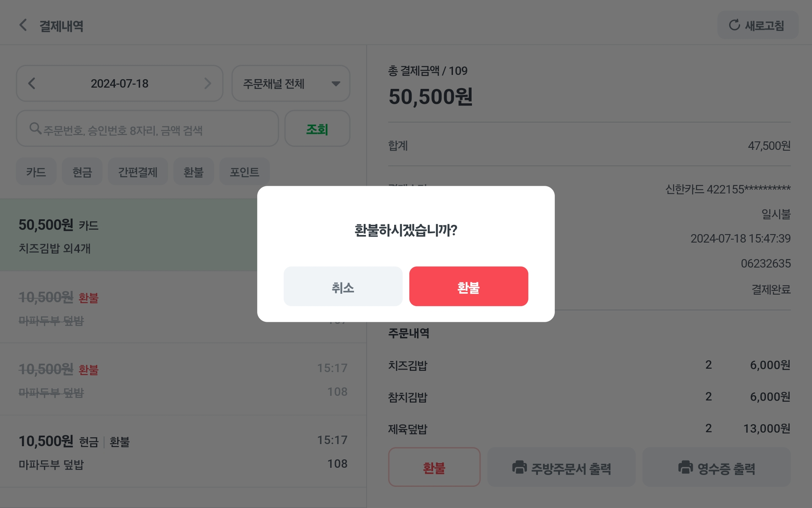
Task: Toggle the 카드 payment filter
Action: tap(36, 171)
